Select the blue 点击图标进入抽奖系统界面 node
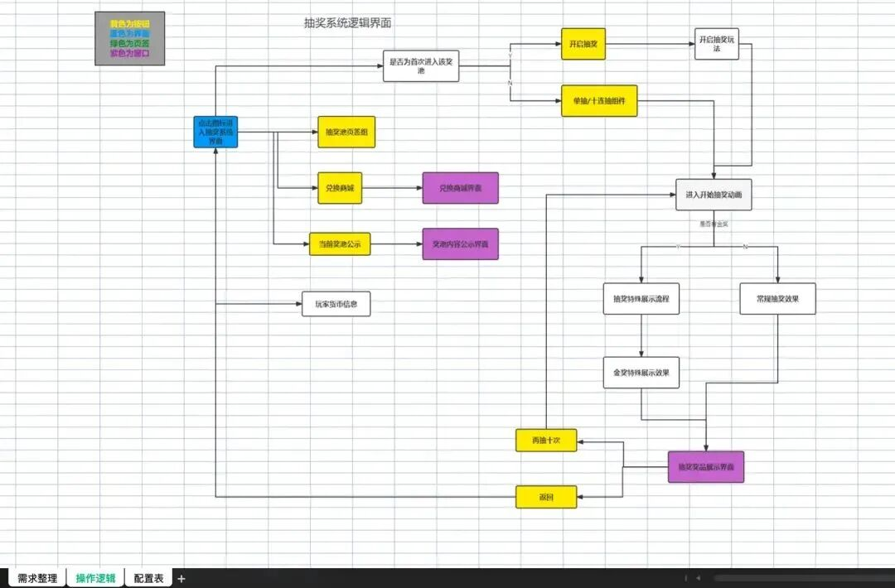 [x=215, y=132]
